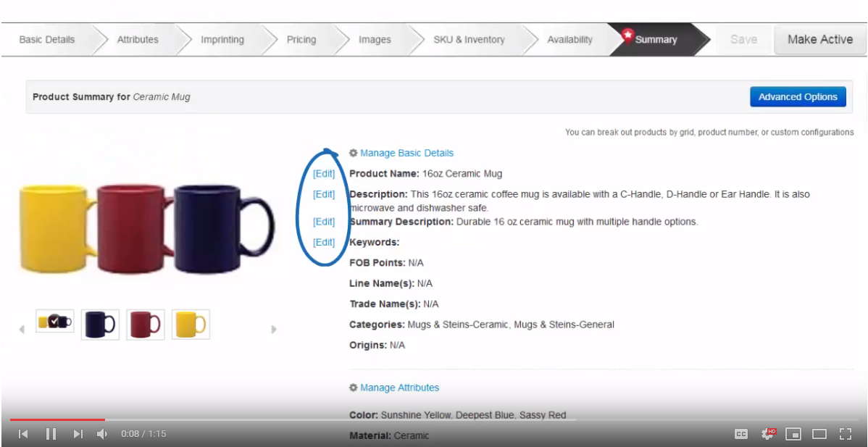Click the red star icon on Summary
868x447 pixels.
click(x=627, y=35)
